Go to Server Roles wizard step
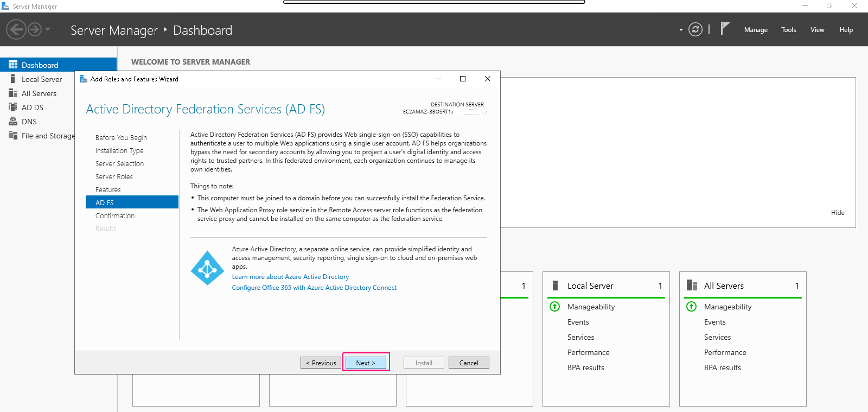868x412 pixels. (114, 177)
